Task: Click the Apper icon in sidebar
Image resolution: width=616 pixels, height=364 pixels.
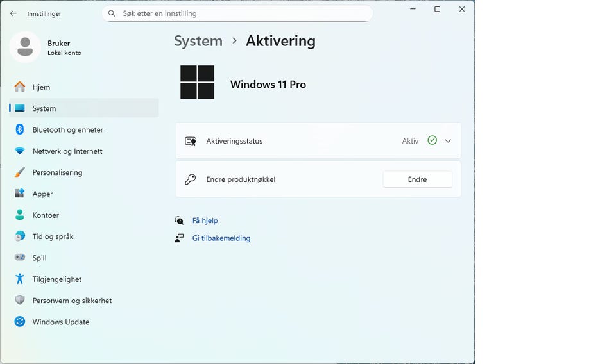Action: [20, 194]
